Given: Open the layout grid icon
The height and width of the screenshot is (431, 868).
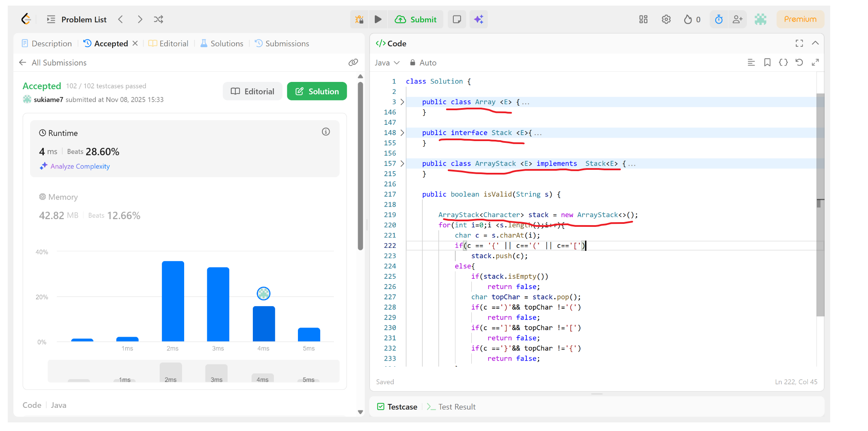Looking at the screenshot, I should coord(643,19).
